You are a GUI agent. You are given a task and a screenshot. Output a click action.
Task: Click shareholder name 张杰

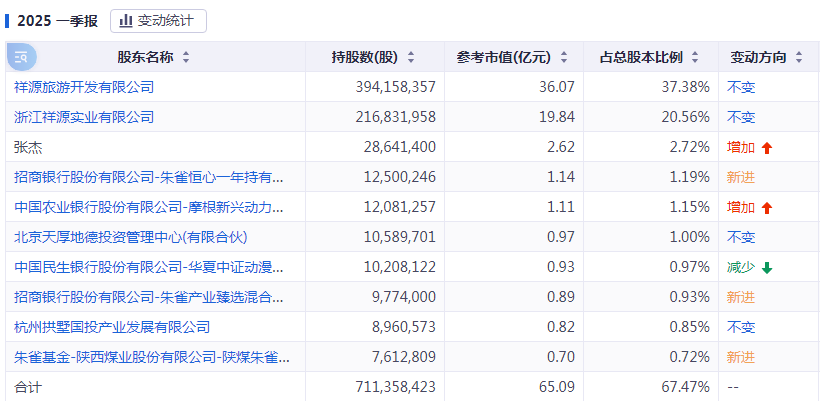click(28, 147)
